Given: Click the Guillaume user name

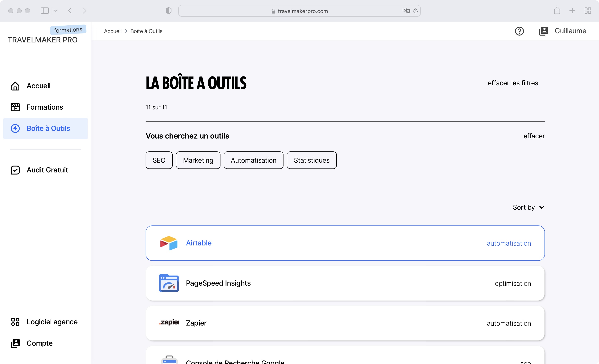Looking at the screenshot, I should (x=570, y=31).
